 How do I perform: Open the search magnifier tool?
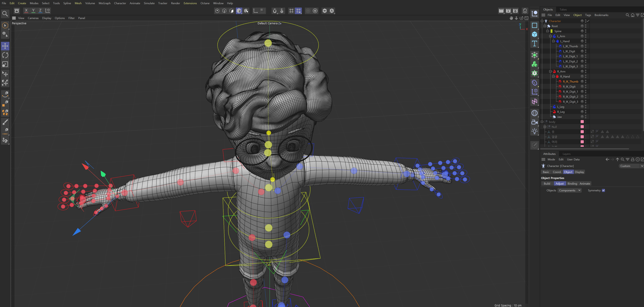coord(5,14)
